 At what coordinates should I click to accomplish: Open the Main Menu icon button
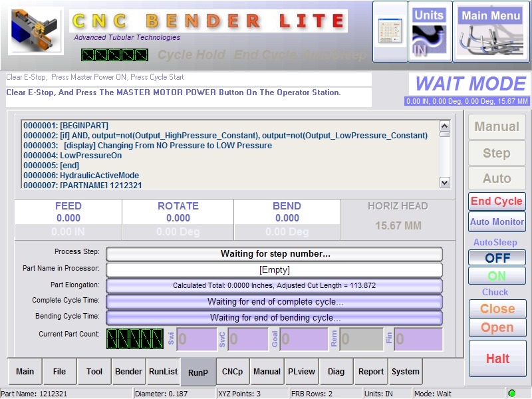(x=491, y=31)
